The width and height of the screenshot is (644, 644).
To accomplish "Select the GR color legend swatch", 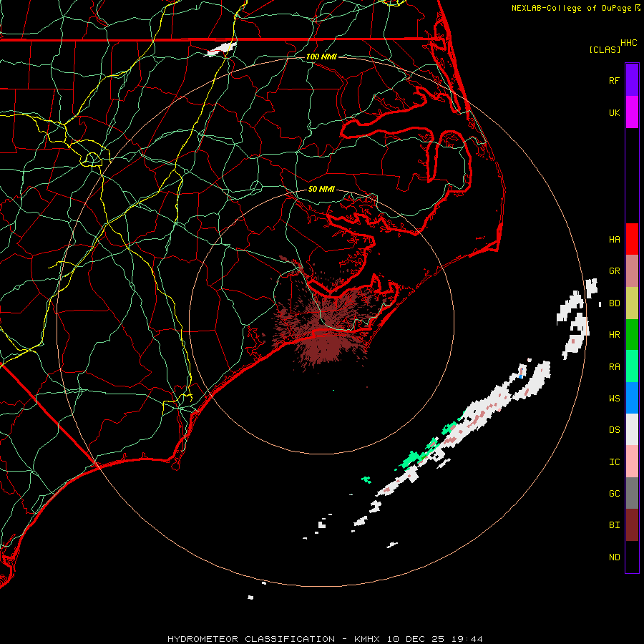I will 632,271.
